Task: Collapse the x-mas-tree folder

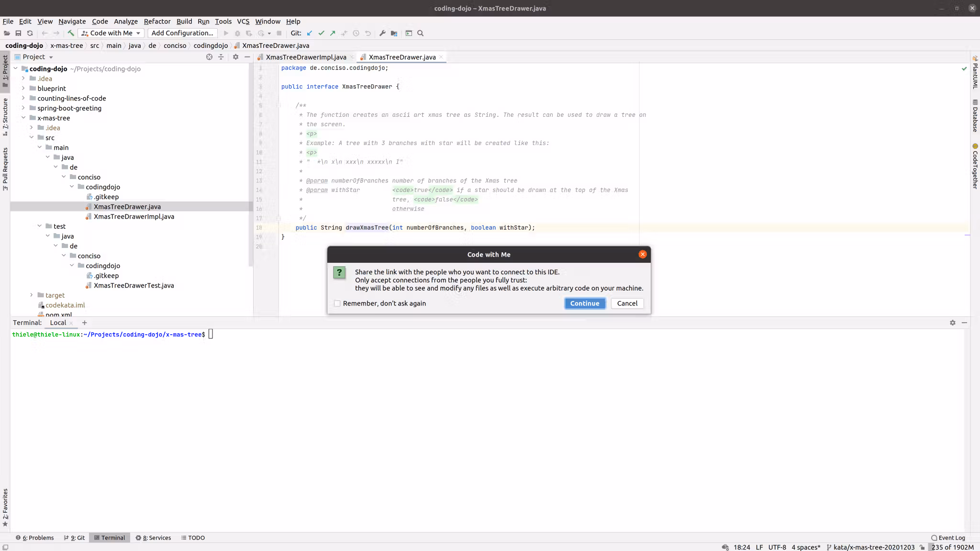Action: (23, 118)
